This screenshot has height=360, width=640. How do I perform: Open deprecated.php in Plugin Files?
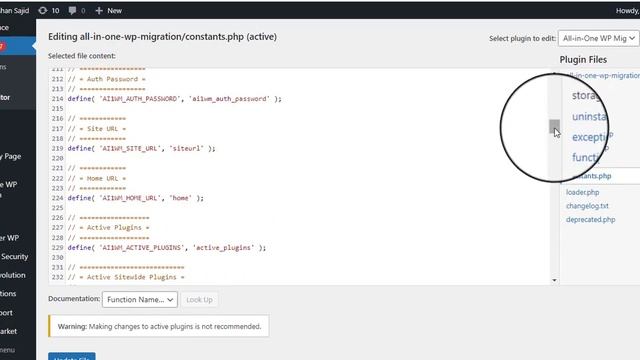590,220
